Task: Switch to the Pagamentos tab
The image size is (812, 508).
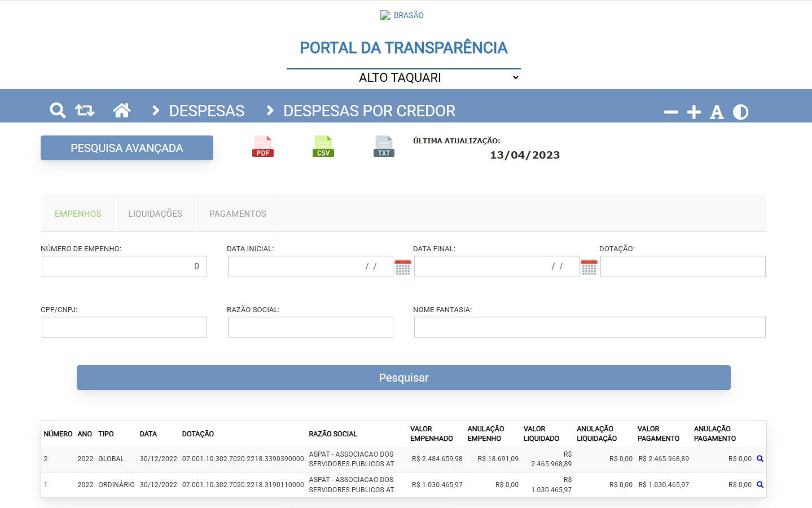Action: pyautogui.click(x=238, y=214)
